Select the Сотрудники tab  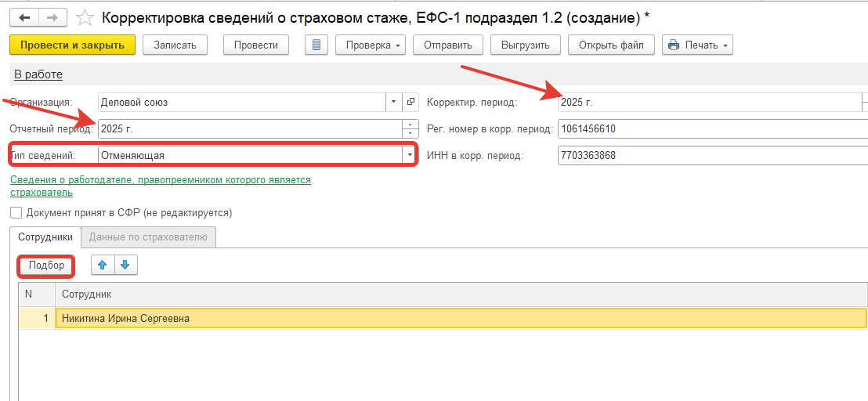pyautogui.click(x=45, y=237)
